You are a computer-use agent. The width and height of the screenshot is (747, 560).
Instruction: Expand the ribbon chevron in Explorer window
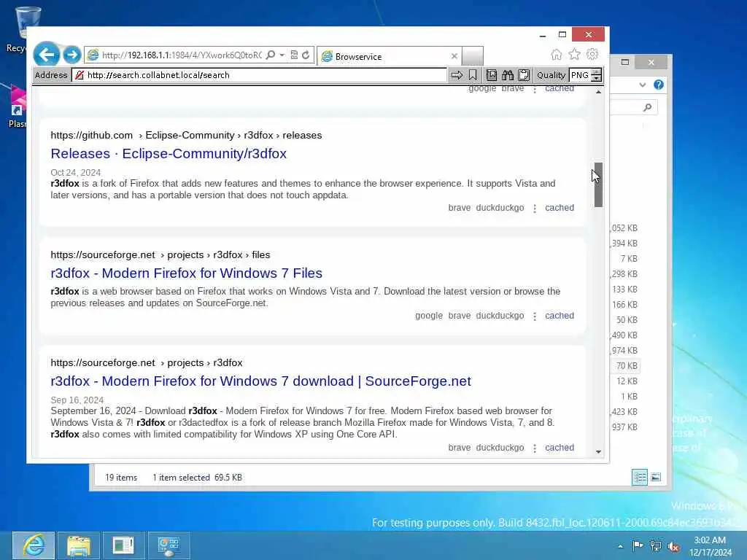642,85
